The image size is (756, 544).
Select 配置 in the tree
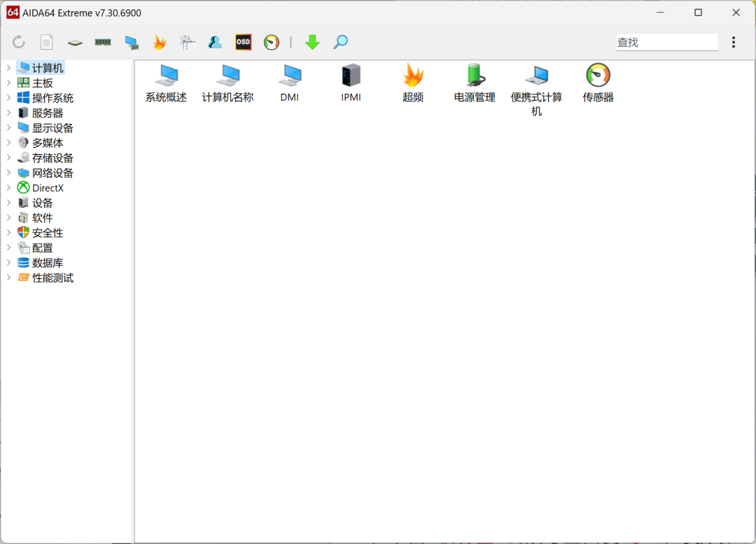[x=35, y=247]
